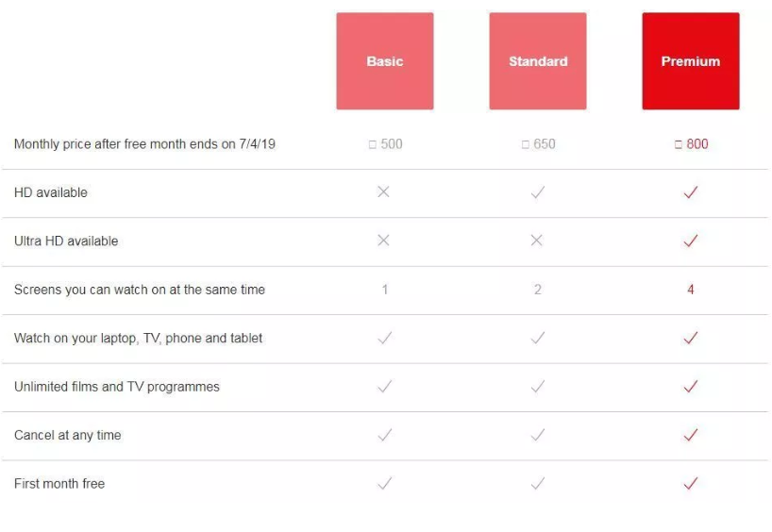Click Premium's Ultra HD red checkmark
The height and width of the screenshot is (532, 772).
tap(690, 241)
